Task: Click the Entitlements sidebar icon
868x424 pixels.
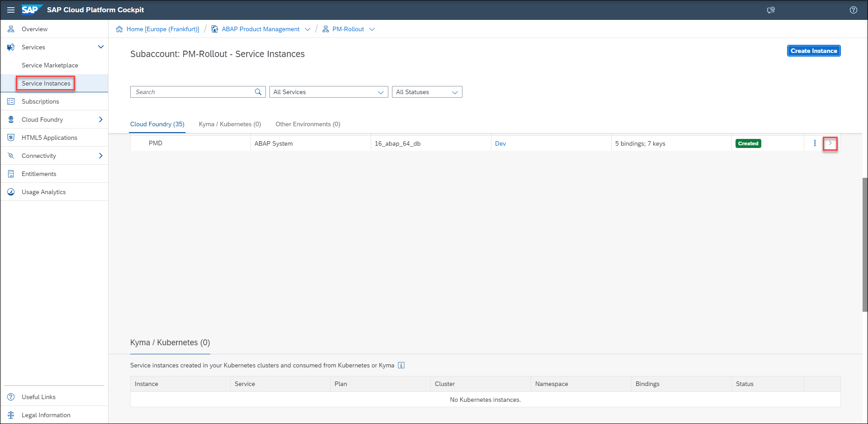Action: point(11,174)
